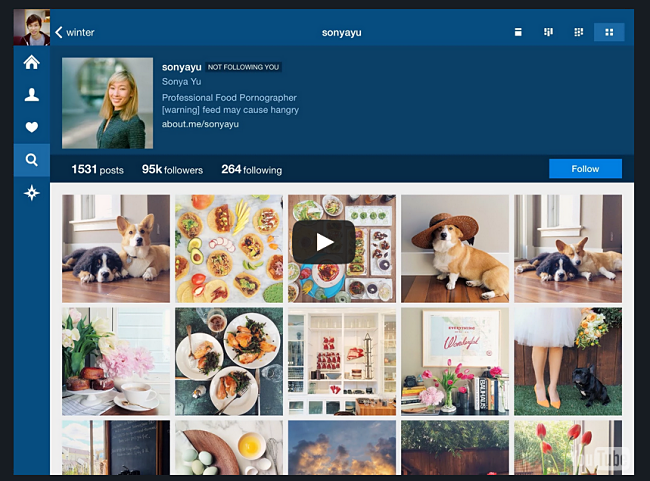Go to the Home feed icon
650x481 pixels.
click(31, 62)
